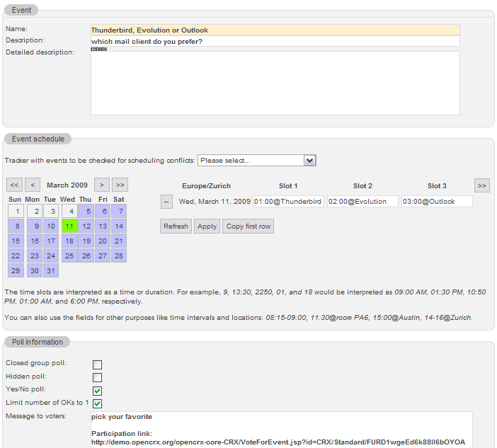Open the tracker conflicts dropdown
This screenshot has width=497, height=448.
[257, 161]
